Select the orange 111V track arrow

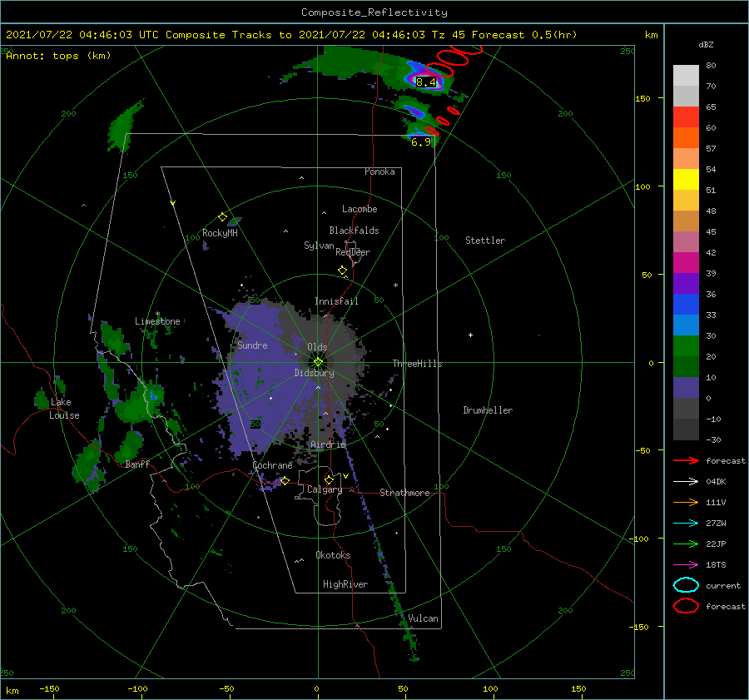(x=686, y=502)
